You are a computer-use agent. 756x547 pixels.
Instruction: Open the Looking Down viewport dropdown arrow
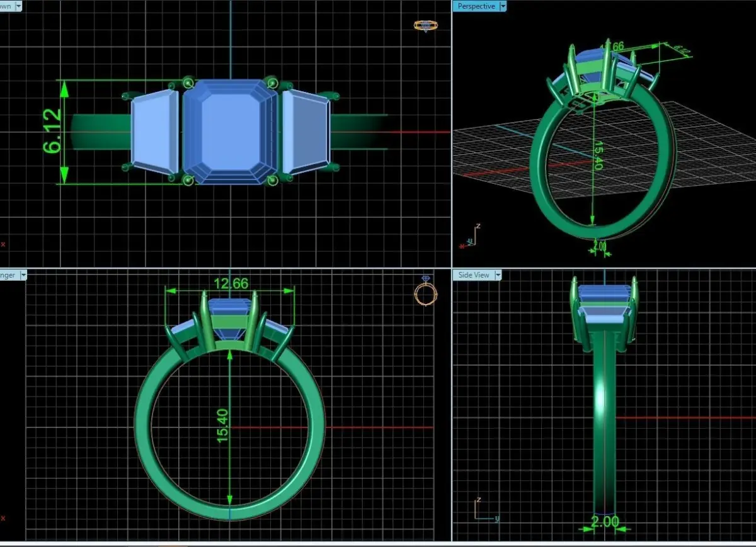[x=18, y=6]
